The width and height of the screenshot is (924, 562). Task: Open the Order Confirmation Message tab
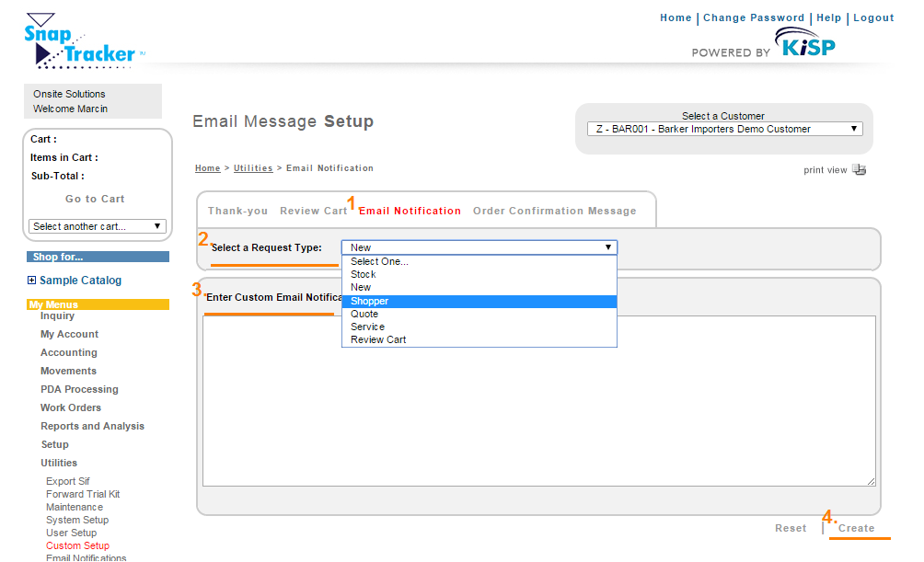pyautogui.click(x=554, y=211)
